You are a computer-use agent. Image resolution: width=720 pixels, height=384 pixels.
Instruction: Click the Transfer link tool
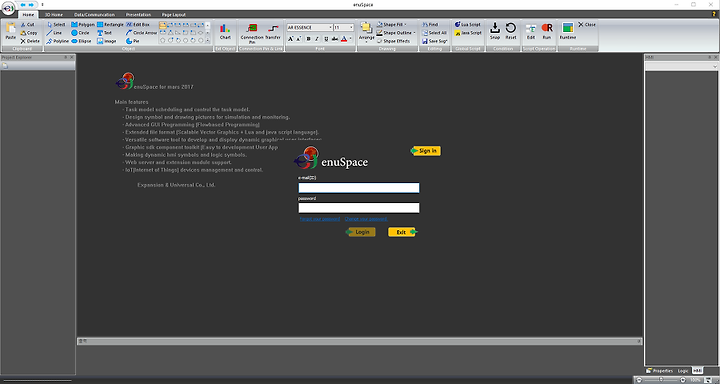click(x=273, y=31)
